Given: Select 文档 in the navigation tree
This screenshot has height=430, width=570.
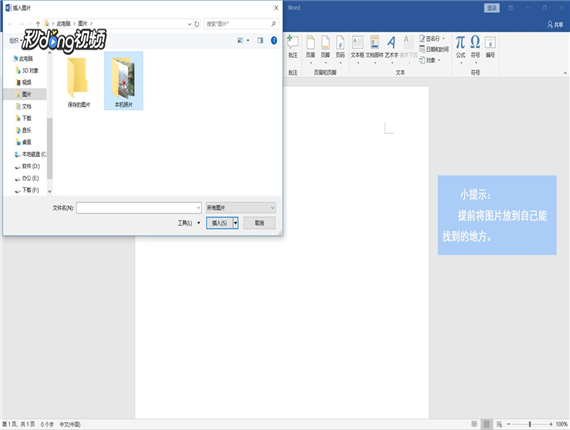Looking at the screenshot, I should 27,106.
